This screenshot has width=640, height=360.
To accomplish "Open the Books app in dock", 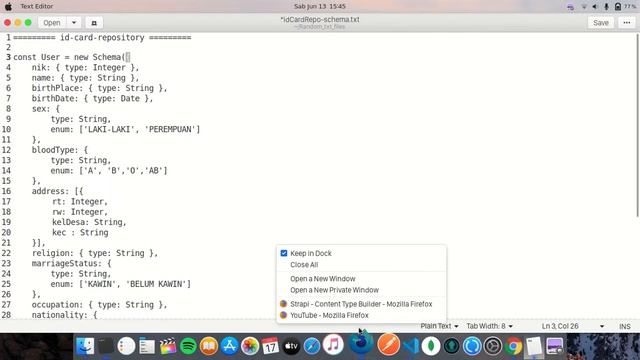I will coord(209,346).
